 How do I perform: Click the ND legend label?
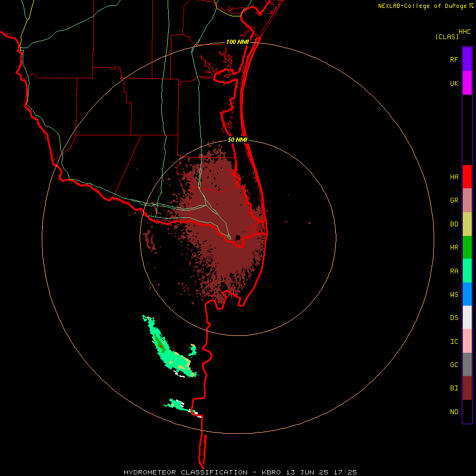[x=454, y=411]
